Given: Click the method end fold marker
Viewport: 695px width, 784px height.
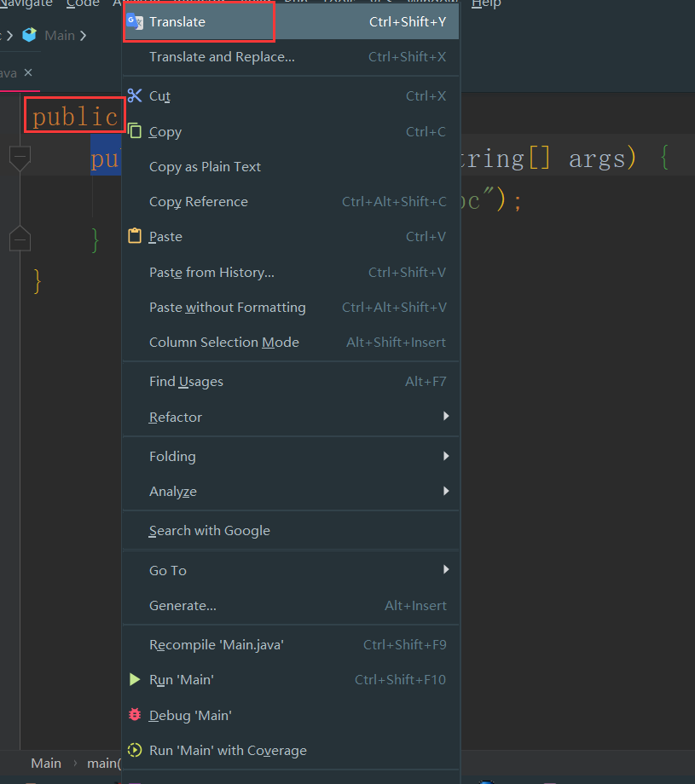Looking at the screenshot, I should (20, 239).
